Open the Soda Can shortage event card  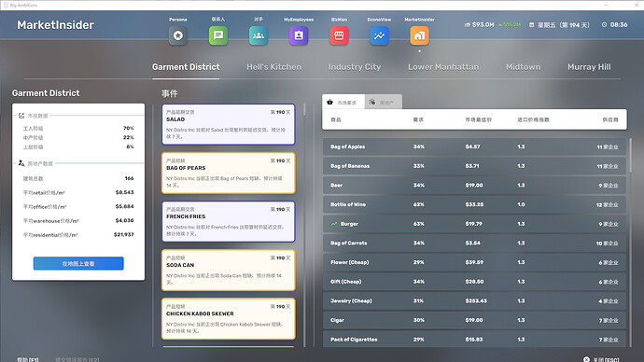(x=229, y=270)
